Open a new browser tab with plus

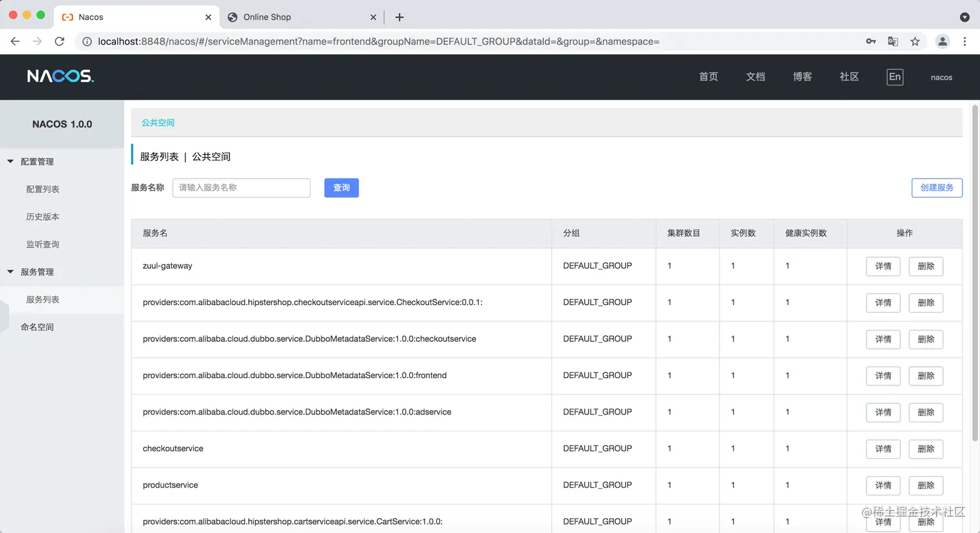tap(399, 17)
